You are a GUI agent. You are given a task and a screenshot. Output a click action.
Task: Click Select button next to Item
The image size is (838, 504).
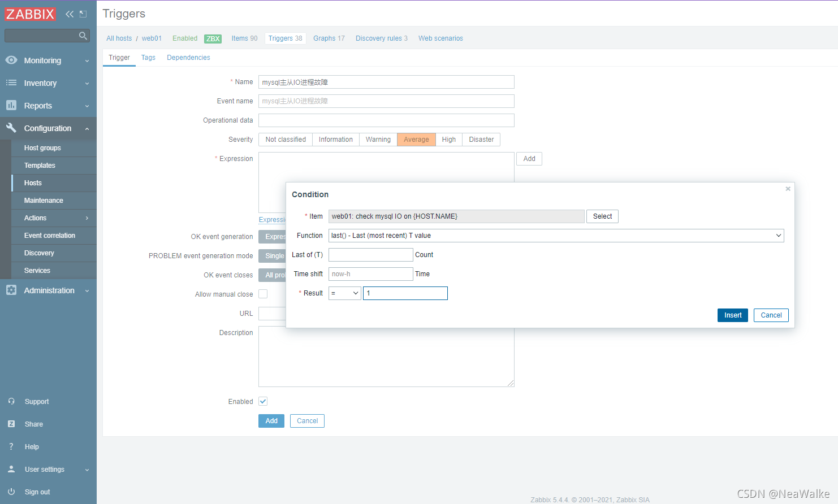[x=602, y=216]
